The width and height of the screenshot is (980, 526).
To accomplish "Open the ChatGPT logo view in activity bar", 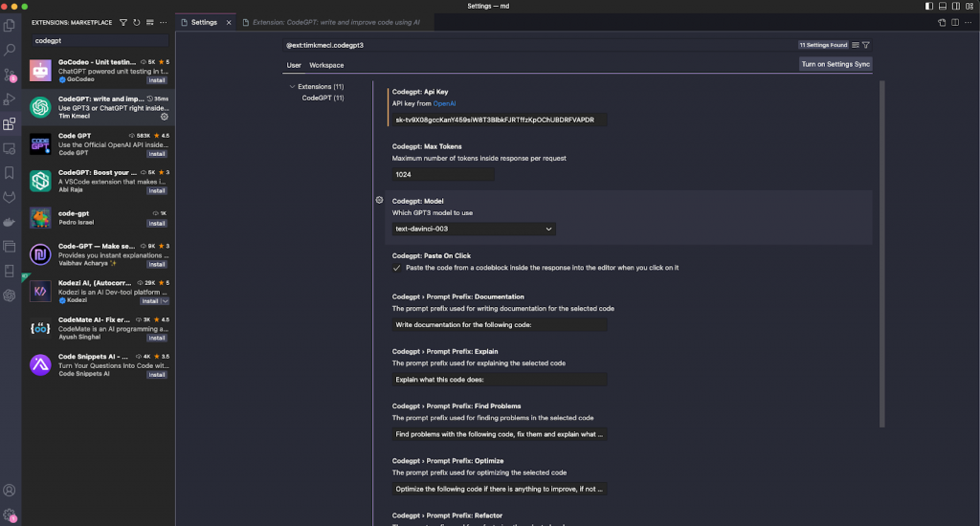I will (x=10, y=296).
